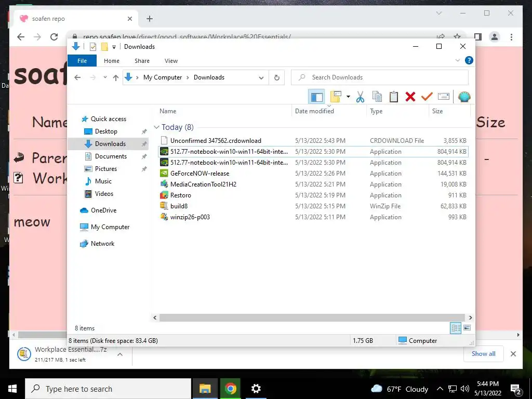Screen dimensions: 532x399
Task: Collapse the Today (8) group
Action: (156, 127)
